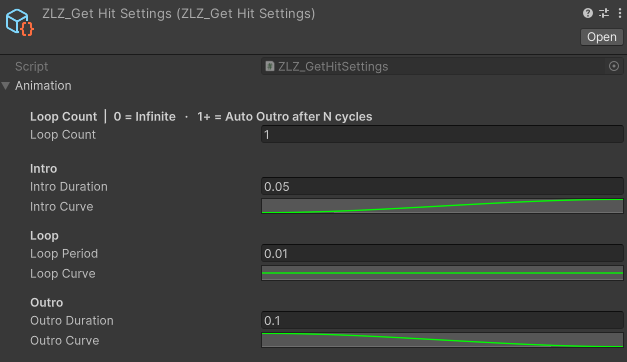The height and width of the screenshot is (362, 627).
Task: Click the Loop Count property label
Action: [x=63, y=135]
